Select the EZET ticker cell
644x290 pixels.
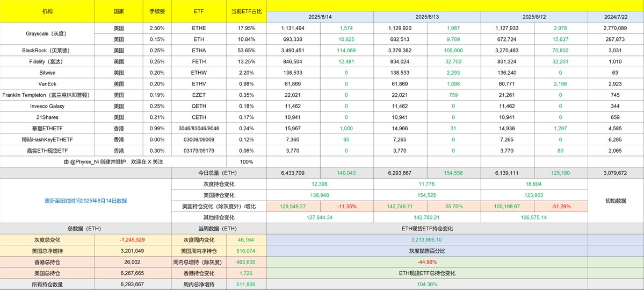199,95
